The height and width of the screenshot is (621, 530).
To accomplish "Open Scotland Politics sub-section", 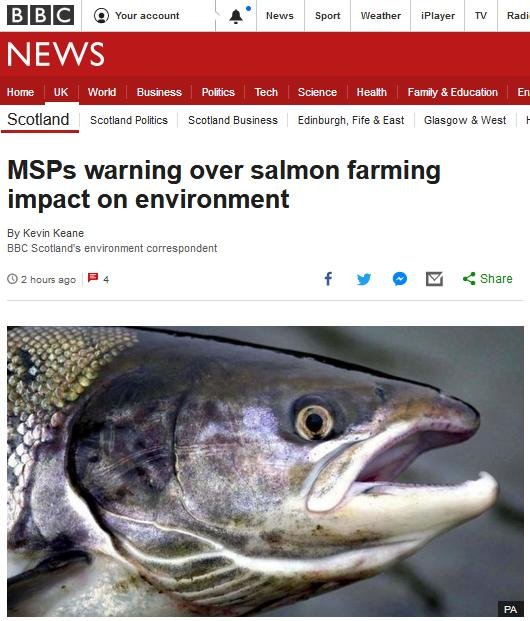I will pos(129,120).
